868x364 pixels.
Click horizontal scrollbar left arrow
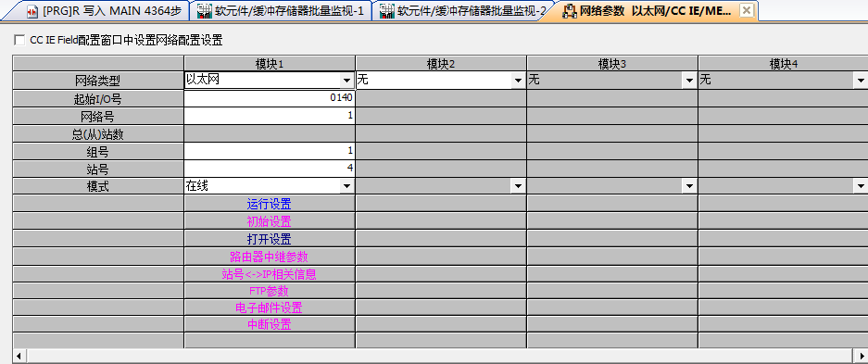[19, 355]
